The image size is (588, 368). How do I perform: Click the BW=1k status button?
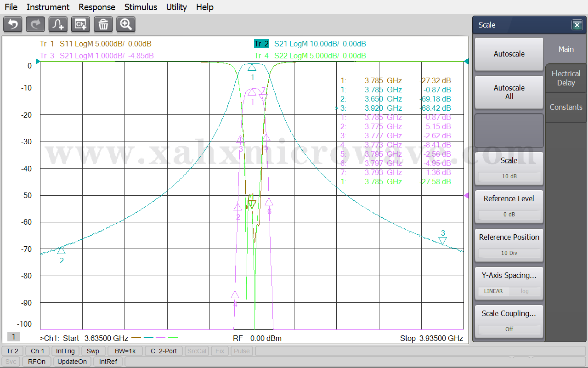125,351
